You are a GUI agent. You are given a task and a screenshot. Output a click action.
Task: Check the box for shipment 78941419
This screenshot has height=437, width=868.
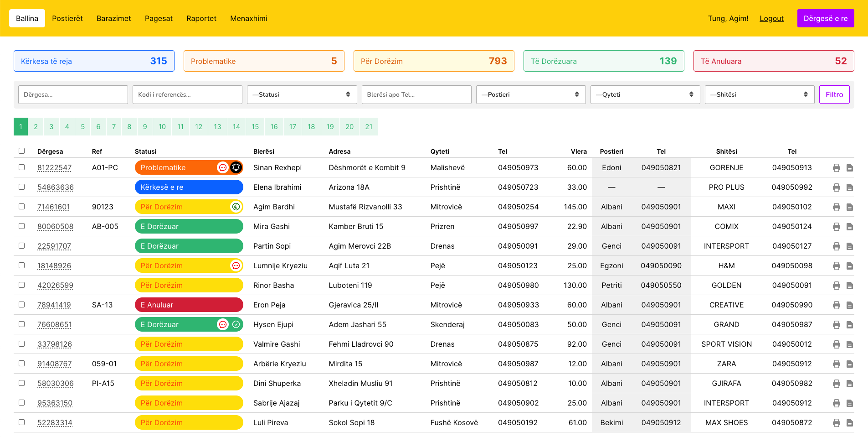pos(21,305)
